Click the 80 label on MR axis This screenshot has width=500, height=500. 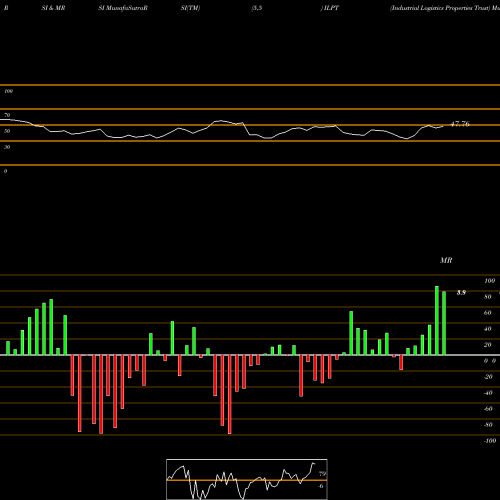pyautogui.click(x=488, y=297)
